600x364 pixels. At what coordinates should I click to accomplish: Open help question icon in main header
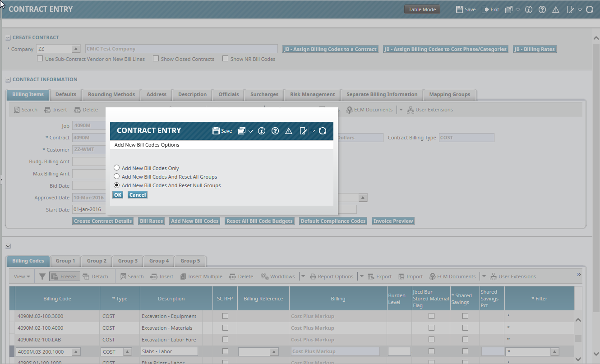click(x=542, y=9)
